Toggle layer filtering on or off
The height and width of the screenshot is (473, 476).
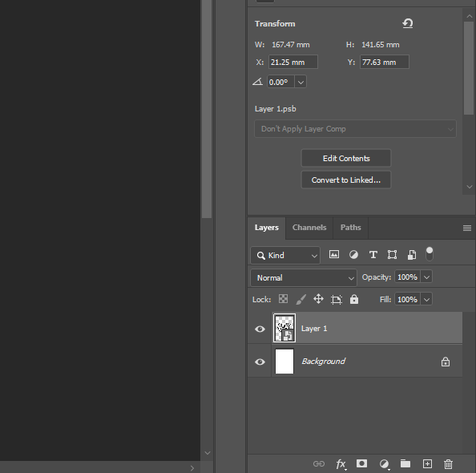coord(430,254)
